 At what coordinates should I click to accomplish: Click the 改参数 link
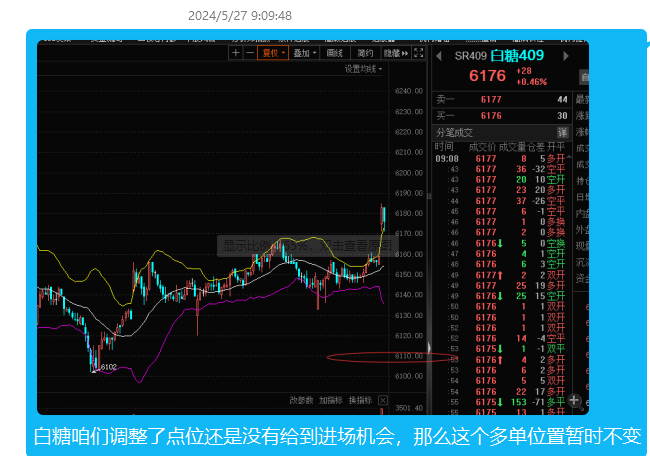click(301, 400)
